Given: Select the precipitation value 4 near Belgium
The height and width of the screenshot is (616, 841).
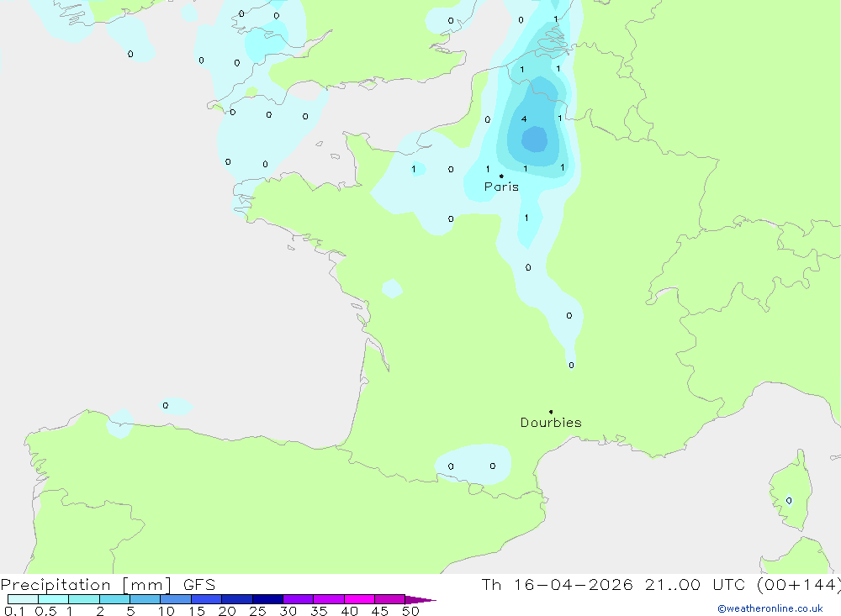Looking at the screenshot, I should pyautogui.click(x=524, y=119).
